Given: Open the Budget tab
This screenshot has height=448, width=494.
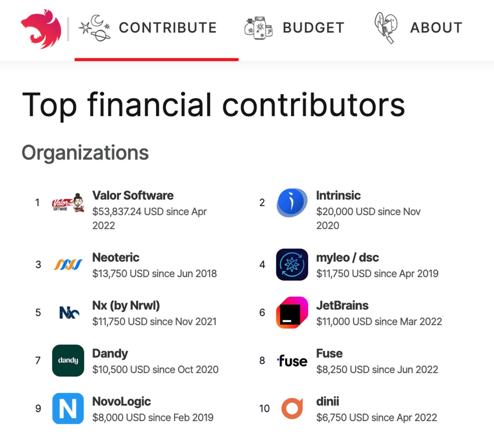Looking at the screenshot, I should coord(294,28).
